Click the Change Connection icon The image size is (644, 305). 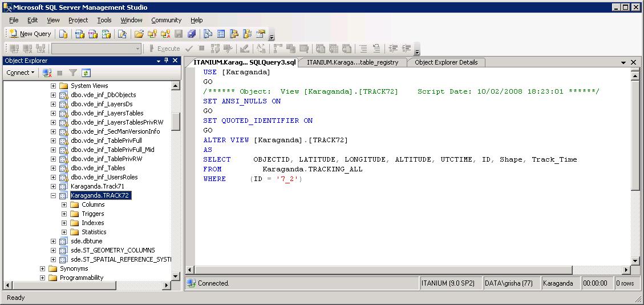coord(40,49)
